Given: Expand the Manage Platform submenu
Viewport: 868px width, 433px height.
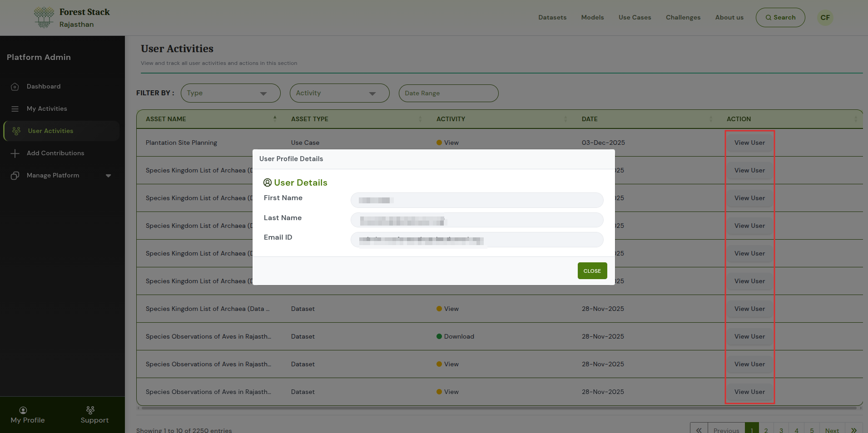Looking at the screenshot, I should 108,176.
